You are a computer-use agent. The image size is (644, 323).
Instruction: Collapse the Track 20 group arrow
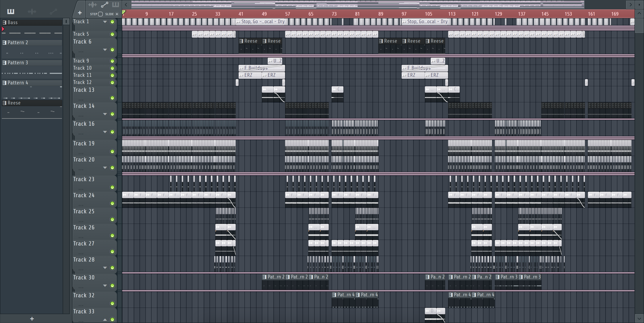[x=105, y=168]
